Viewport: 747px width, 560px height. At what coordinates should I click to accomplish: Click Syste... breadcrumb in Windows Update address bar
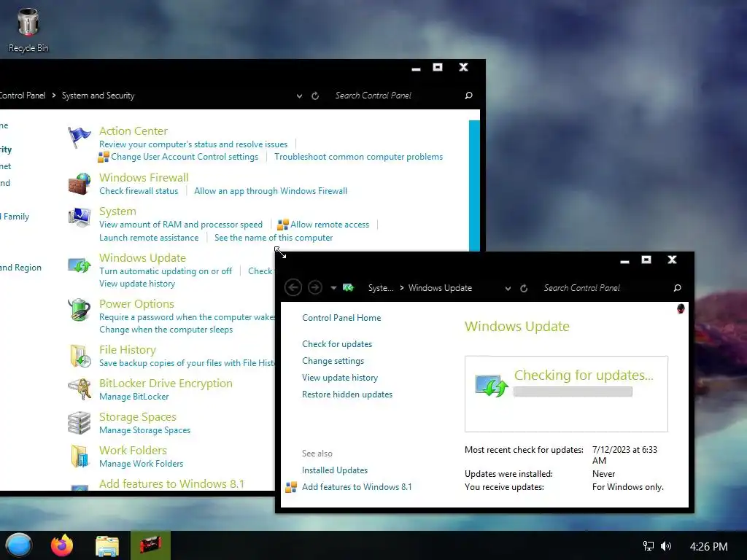pyautogui.click(x=381, y=287)
